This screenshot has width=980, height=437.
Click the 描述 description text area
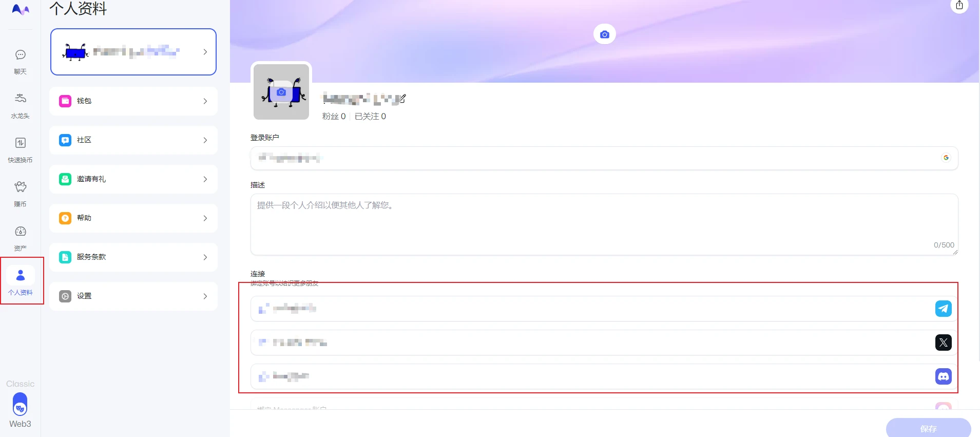[604, 224]
